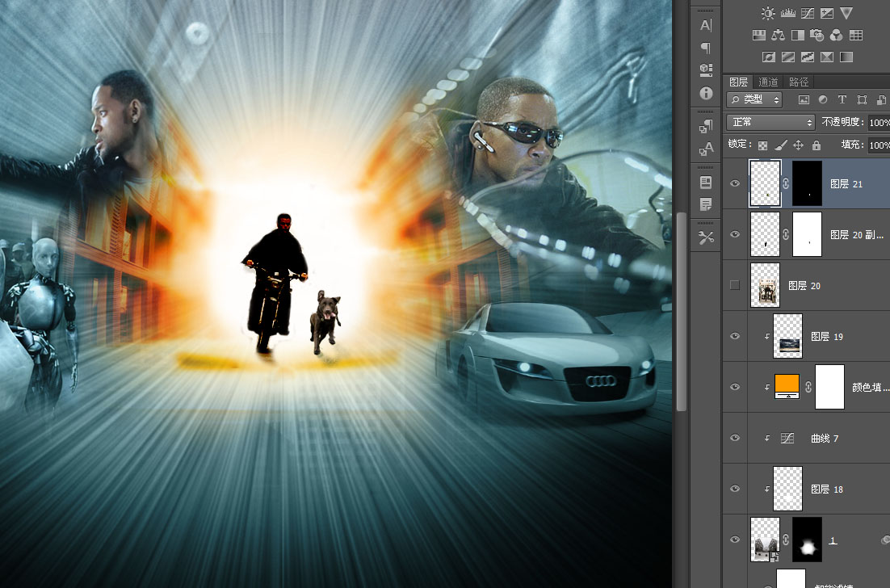Hide layer 图层 19
This screenshot has height=588, width=890.
tap(735, 336)
